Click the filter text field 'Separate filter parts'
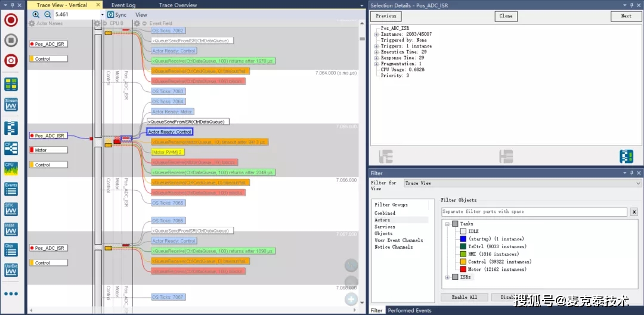 click(x=534, y=212)
